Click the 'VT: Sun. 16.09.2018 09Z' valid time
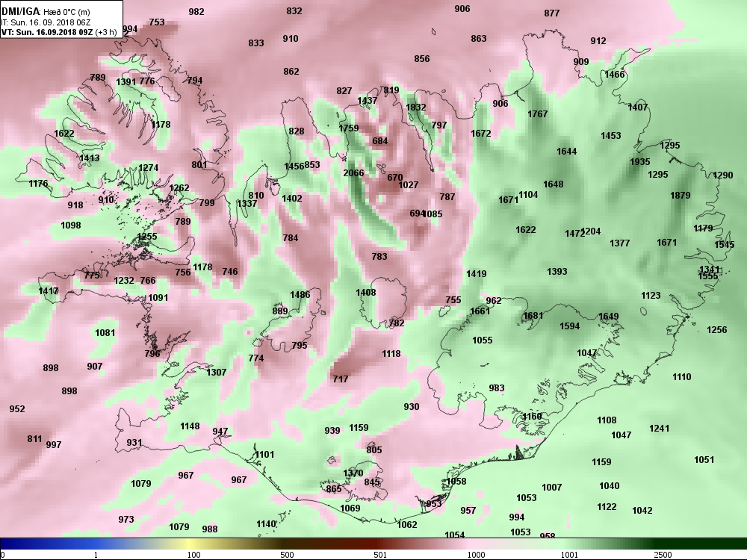 point(46,32)
